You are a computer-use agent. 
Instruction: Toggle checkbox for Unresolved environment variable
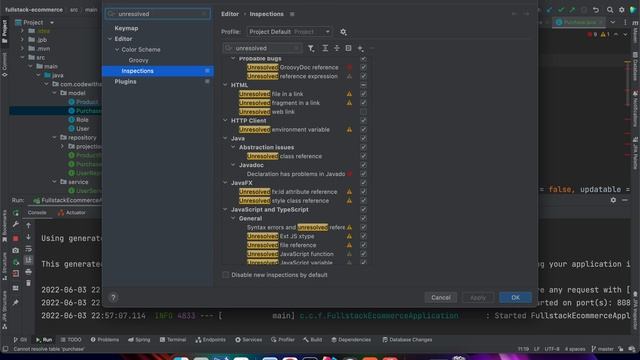point(363,129)
